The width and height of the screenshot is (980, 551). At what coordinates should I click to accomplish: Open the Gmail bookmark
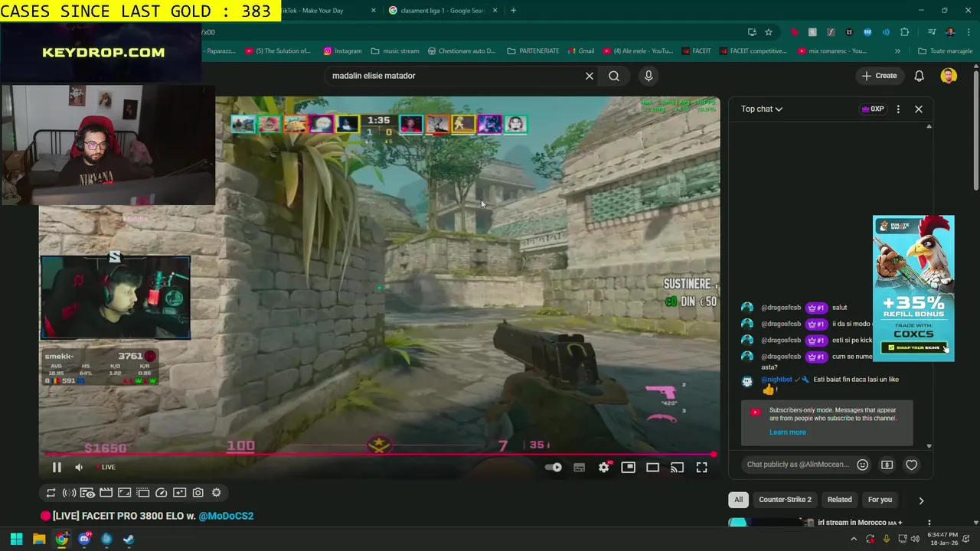(580, 51)
